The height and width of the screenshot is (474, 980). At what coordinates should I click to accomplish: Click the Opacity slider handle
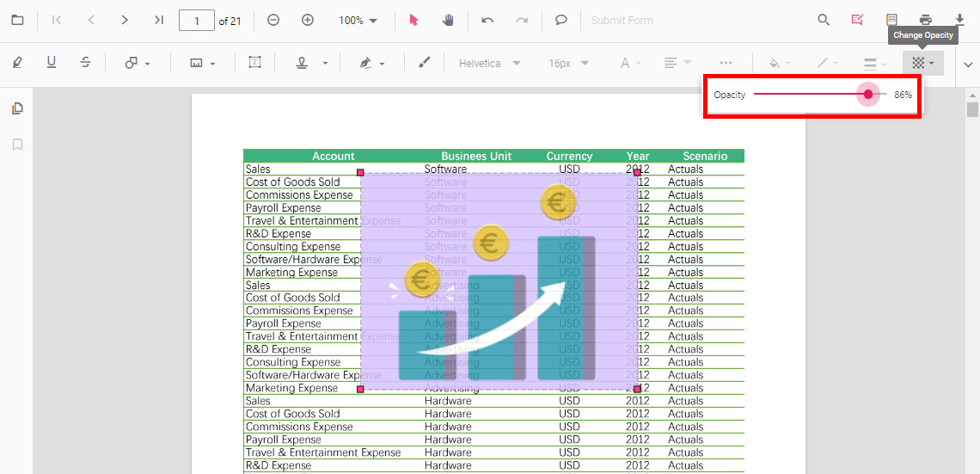coord(868,95)
